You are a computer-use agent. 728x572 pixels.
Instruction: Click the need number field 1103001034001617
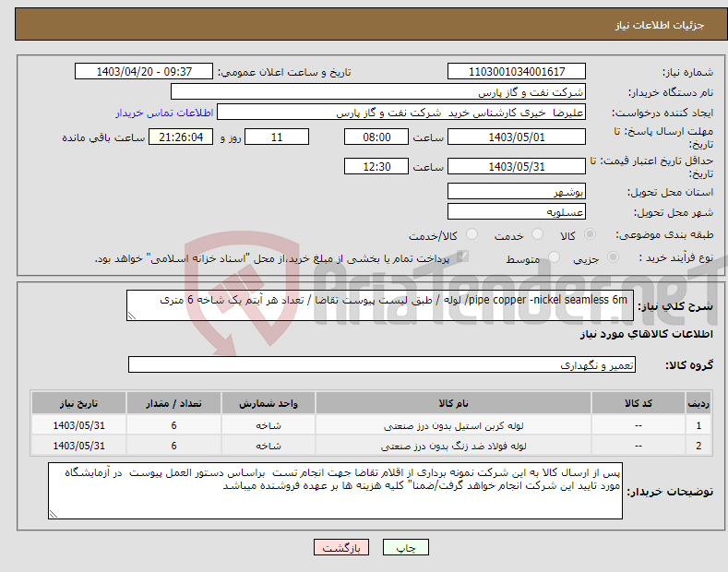517,72
